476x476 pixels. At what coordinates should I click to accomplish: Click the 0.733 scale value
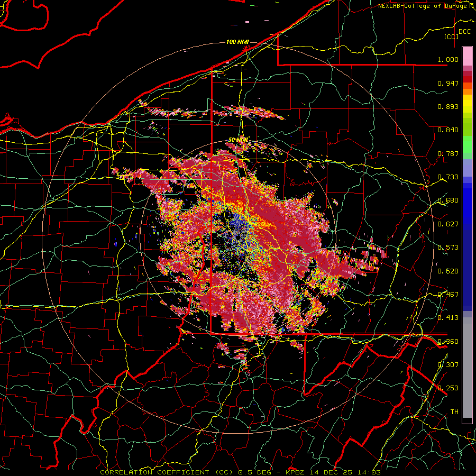click(448, 177)
